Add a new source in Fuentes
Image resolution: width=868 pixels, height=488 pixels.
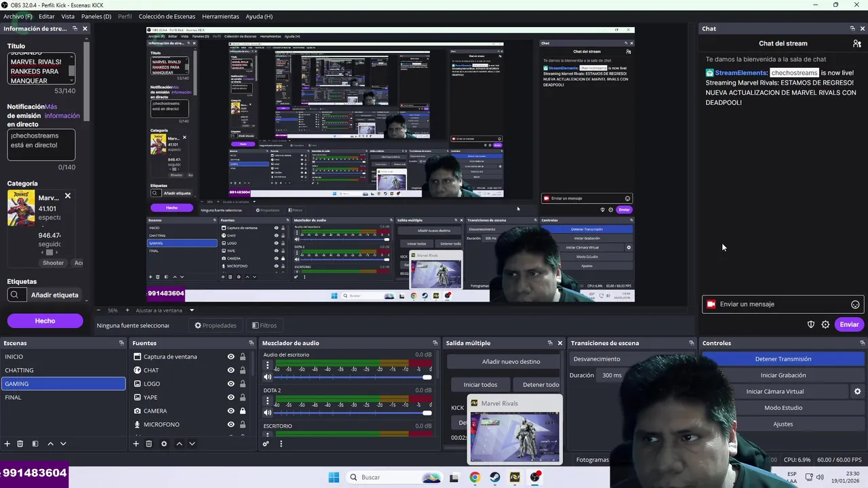[x=136, y=443]
